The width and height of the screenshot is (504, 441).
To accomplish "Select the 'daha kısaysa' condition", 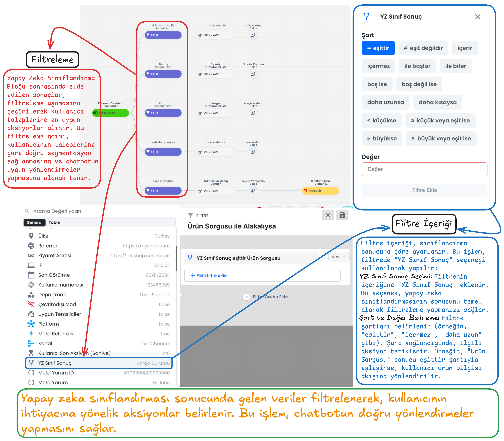I will tap(437, 102).
